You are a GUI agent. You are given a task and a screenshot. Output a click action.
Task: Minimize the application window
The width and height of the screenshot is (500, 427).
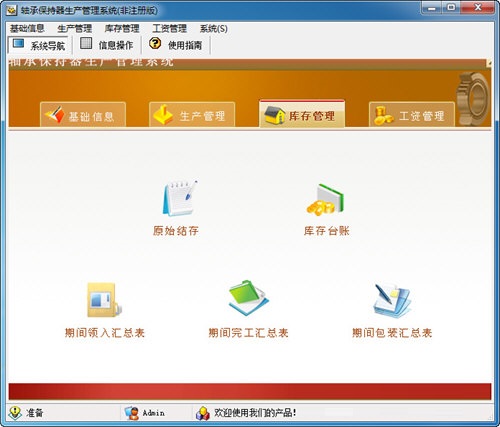pos(432,8)
